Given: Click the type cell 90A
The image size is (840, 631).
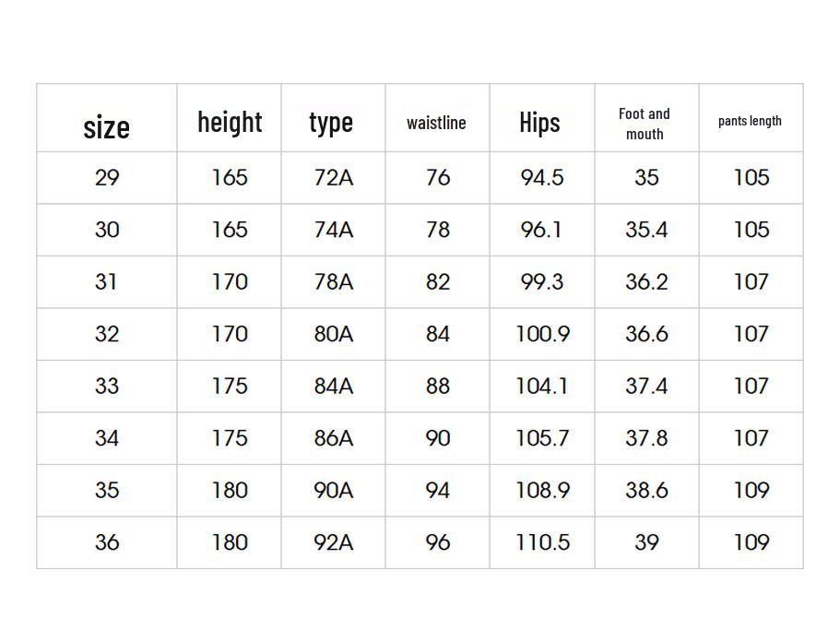Looking at the screenshot, I should coord(333,490).
